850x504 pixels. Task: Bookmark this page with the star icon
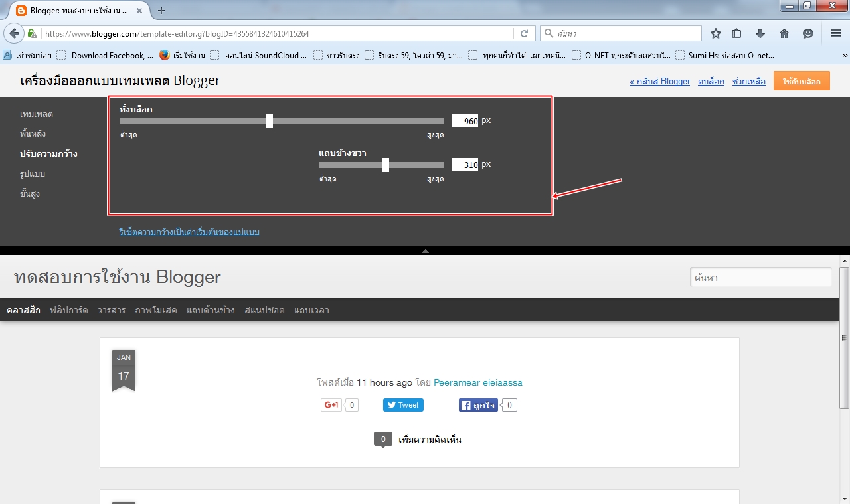pos(716,33)
